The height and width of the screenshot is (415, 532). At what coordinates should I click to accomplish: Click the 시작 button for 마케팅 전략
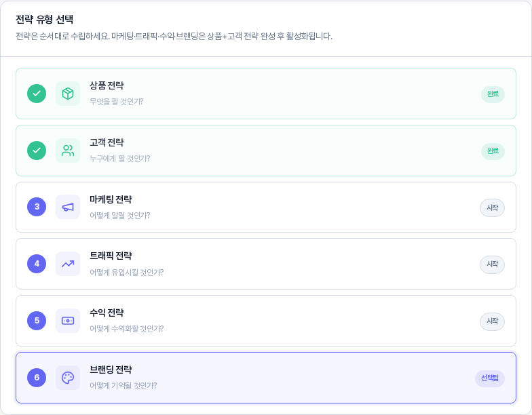tap(493, 207)
